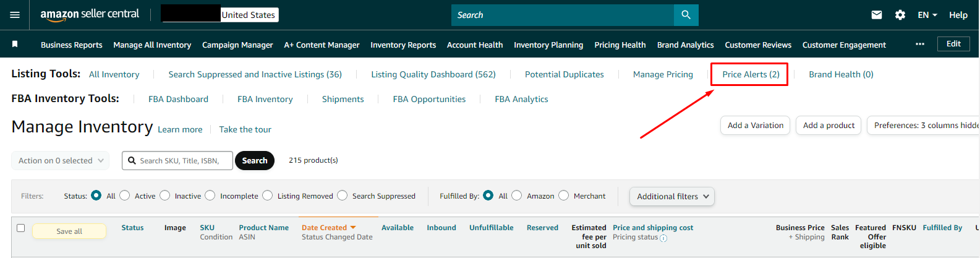
Task: Go to Brand Analytics menu item
Action: coord(685,45)
